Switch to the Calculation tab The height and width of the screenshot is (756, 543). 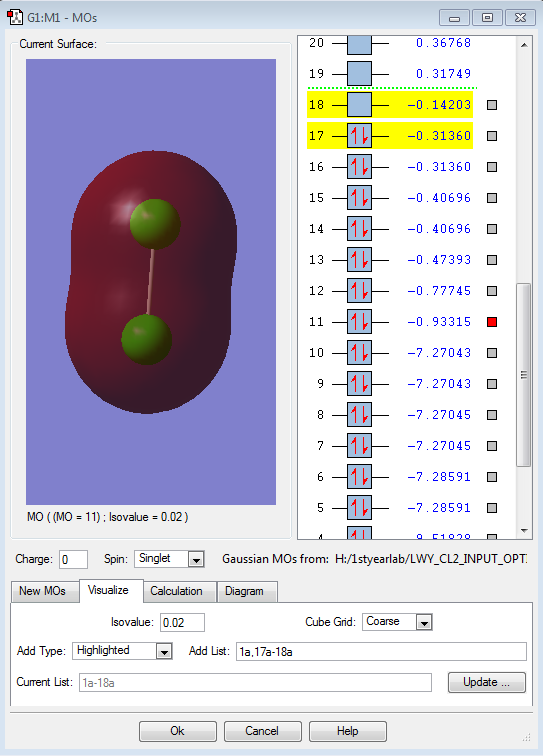point(176,591)
